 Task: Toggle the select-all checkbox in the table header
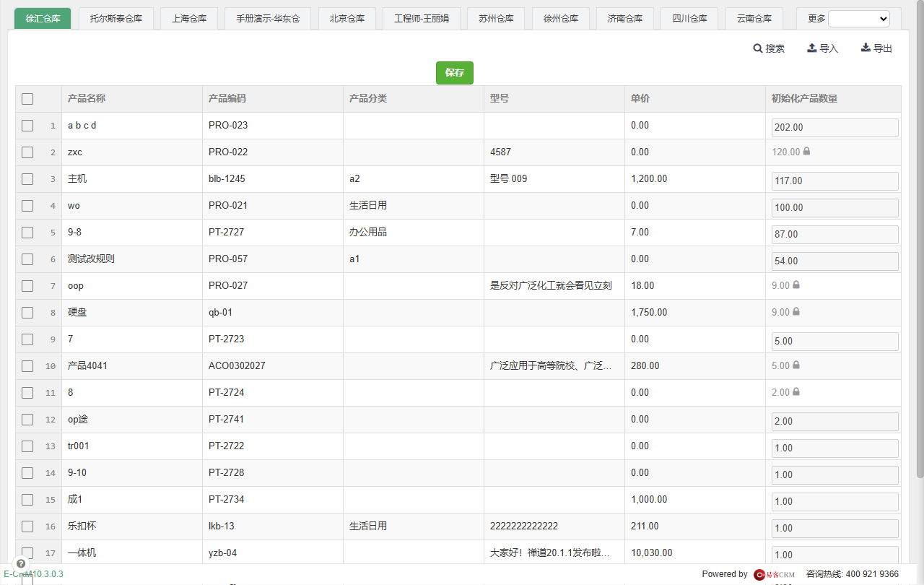click(27, 99)
